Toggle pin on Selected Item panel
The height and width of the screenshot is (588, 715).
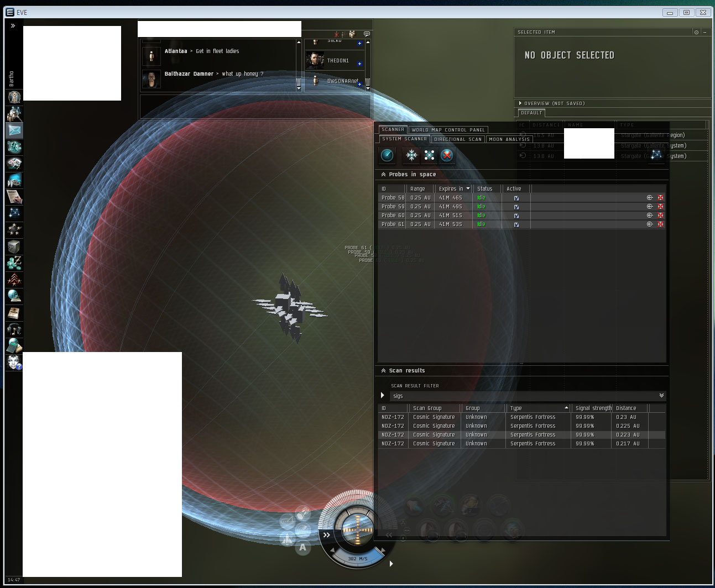696,32
